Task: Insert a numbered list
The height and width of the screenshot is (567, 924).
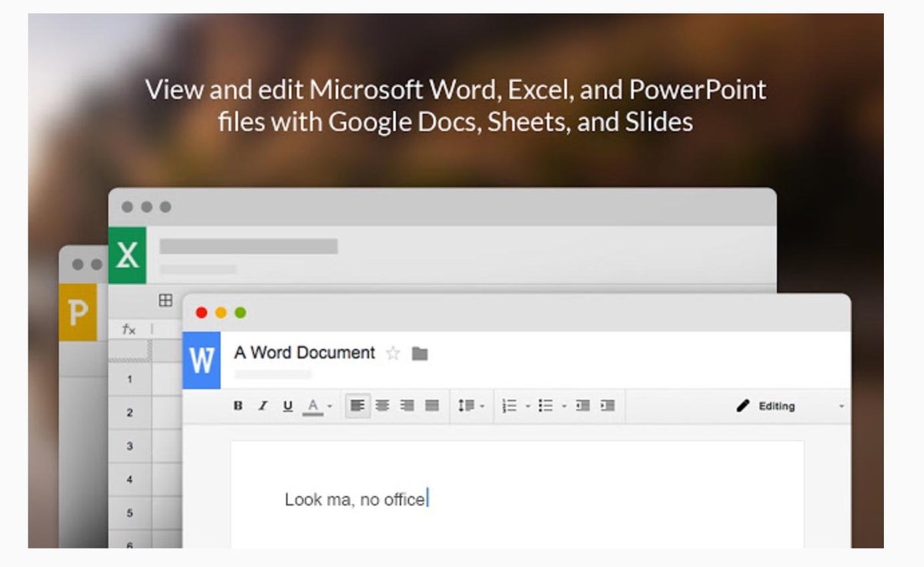Action: coord(510,406)
